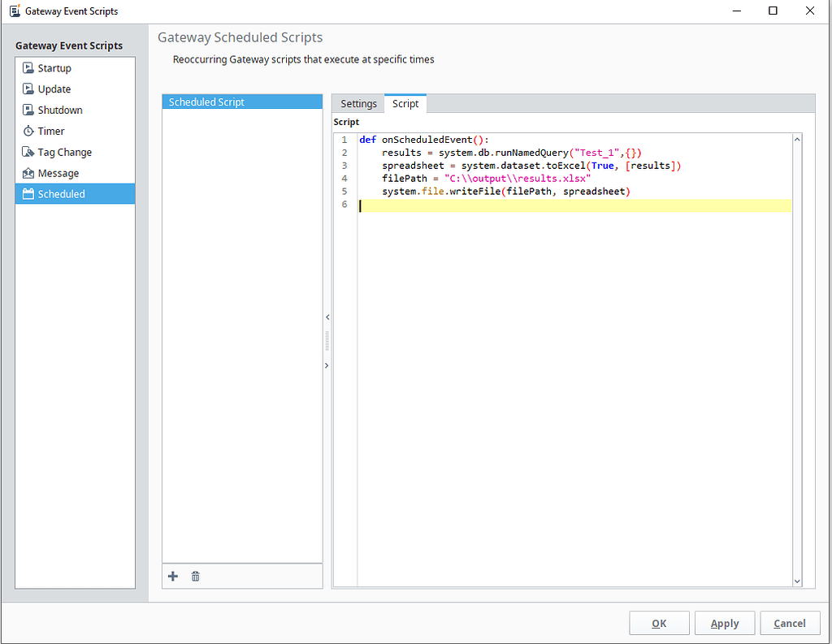Open the Message handler scripts
Image resolution: width=832 pixels, height=644 pixels.
pyautogui.click(x=76, y=173)
